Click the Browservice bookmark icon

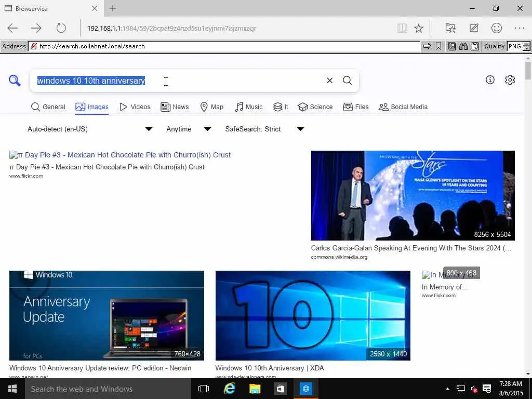pos(438,46)
